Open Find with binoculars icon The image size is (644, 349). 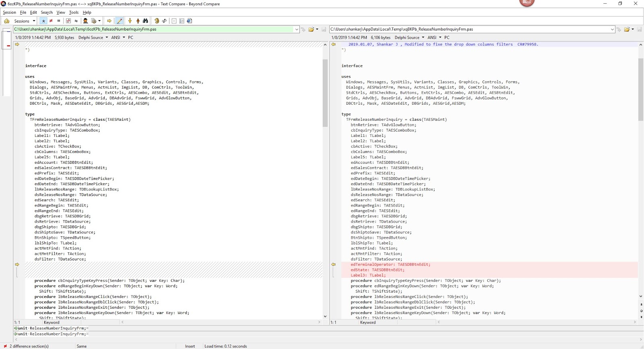point(145,21)
